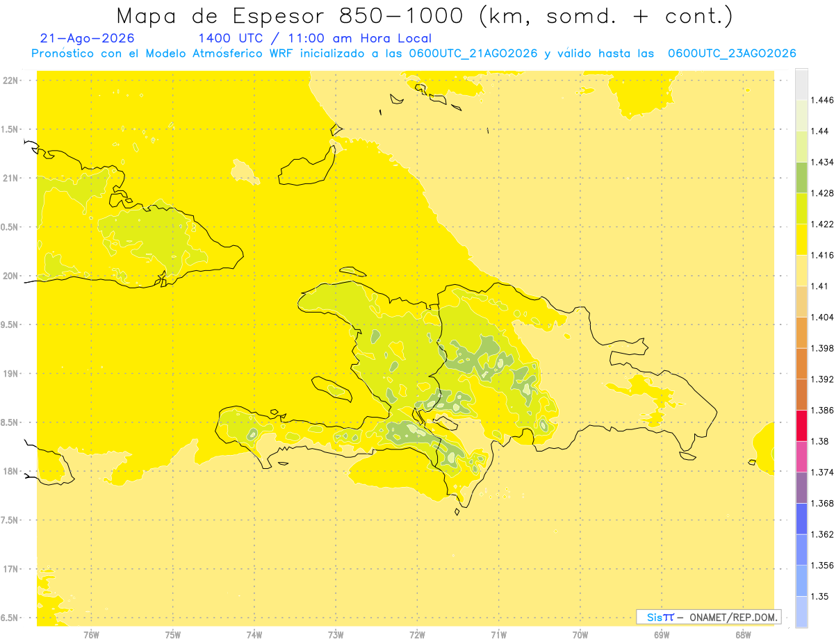
Task: Select the 76W longitude axis label
Action: pyautogui.click(x=91, y=635)
